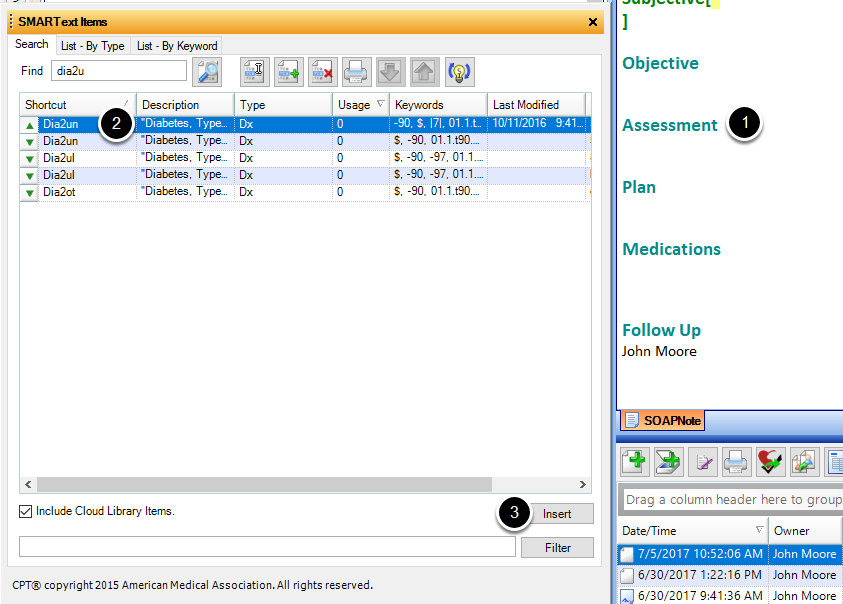Click the Dx type cell in Dia2ot row
This screenshot has height=604, width=843.
[283, 192]
